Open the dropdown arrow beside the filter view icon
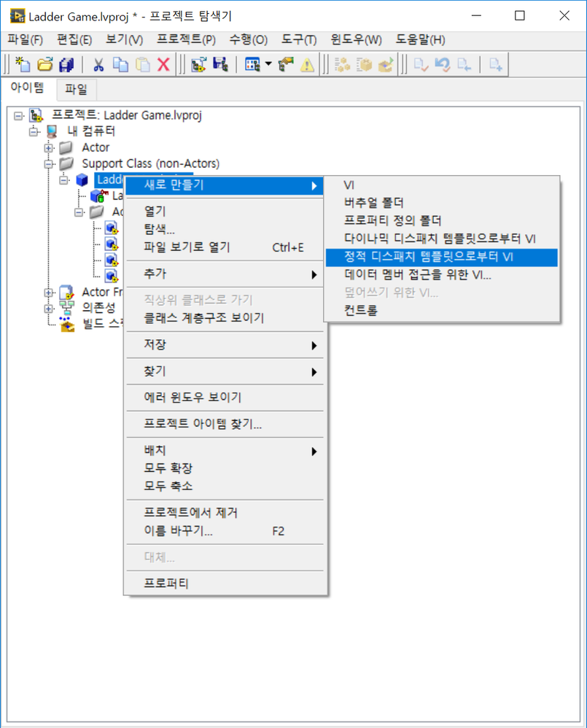Screen dimensions: 587x728 click(268, 64)
